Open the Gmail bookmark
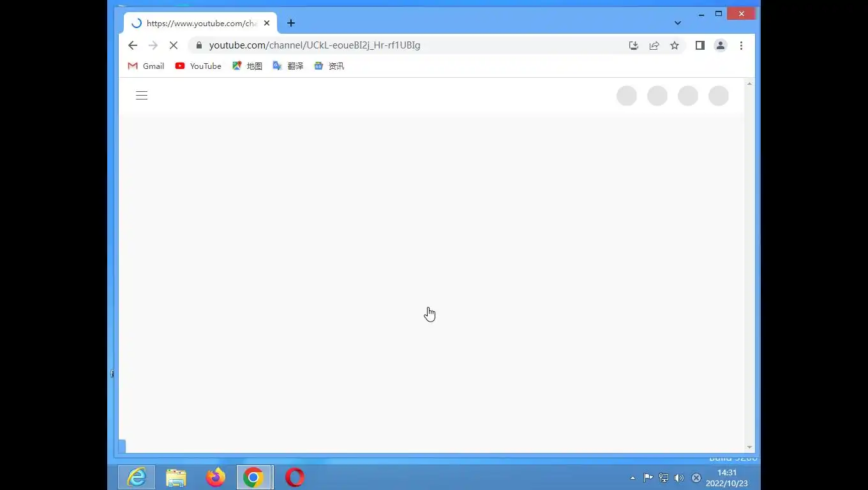 point(146,66)
